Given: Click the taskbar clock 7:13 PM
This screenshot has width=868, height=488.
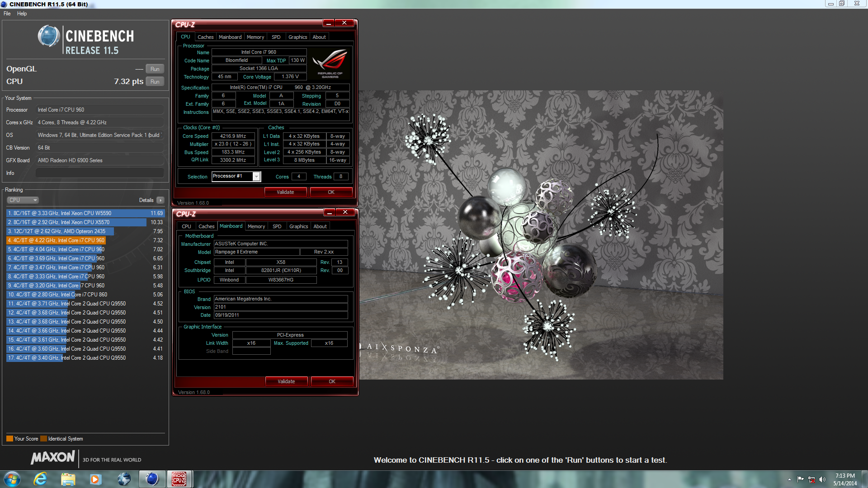Looking at the screenshot, I should tap(845, 476).
